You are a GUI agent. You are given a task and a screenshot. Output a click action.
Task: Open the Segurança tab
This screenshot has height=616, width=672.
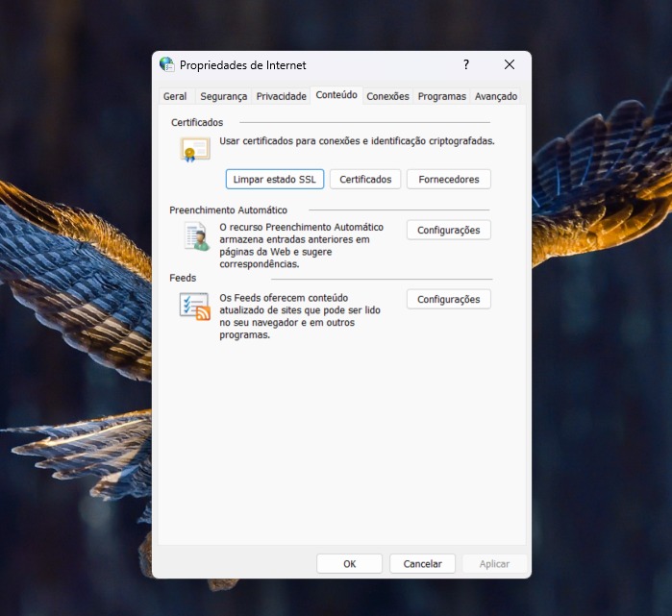[223, 96]
